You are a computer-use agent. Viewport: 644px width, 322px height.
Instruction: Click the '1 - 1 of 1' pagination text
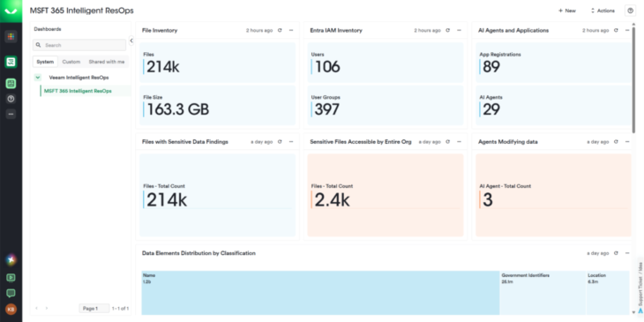[x=120, y=309]
